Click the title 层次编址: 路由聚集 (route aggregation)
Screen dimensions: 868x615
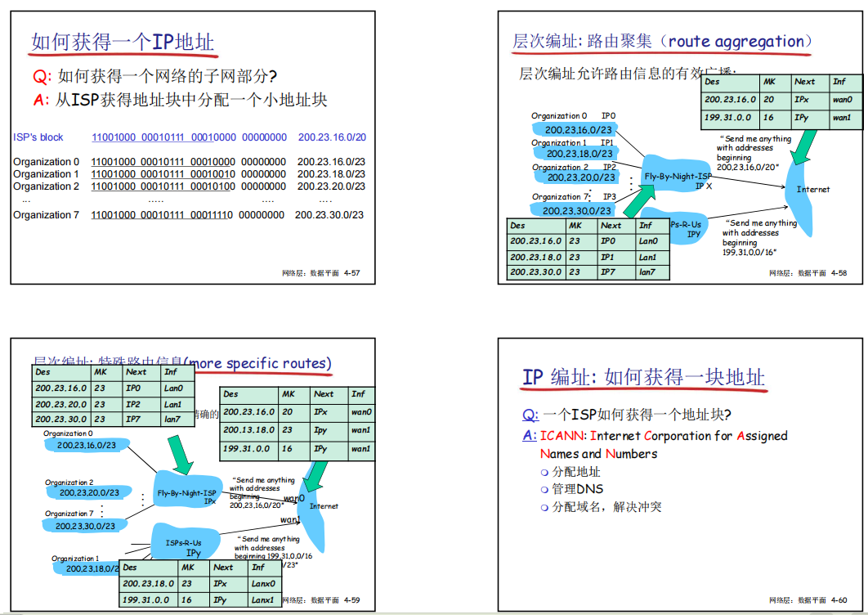coord(661,42)
